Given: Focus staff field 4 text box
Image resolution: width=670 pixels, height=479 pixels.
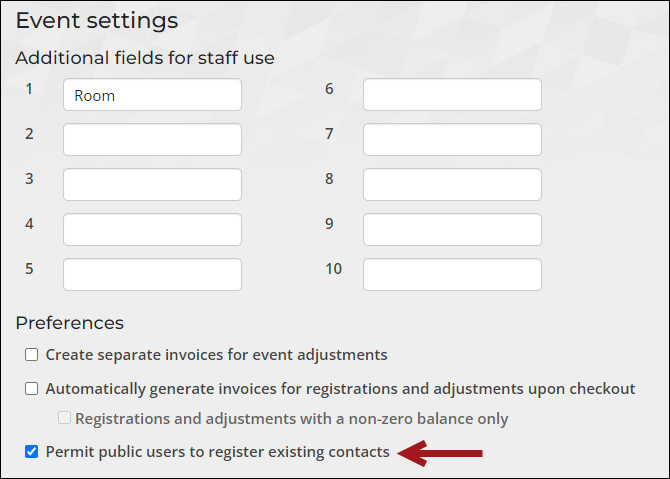Looking at the screenshot, I should [153, 229].
